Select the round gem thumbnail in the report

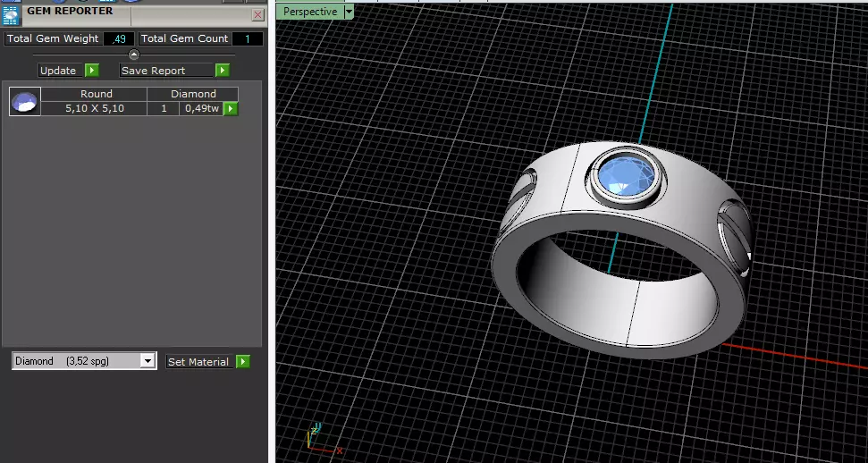coord(25,101)
